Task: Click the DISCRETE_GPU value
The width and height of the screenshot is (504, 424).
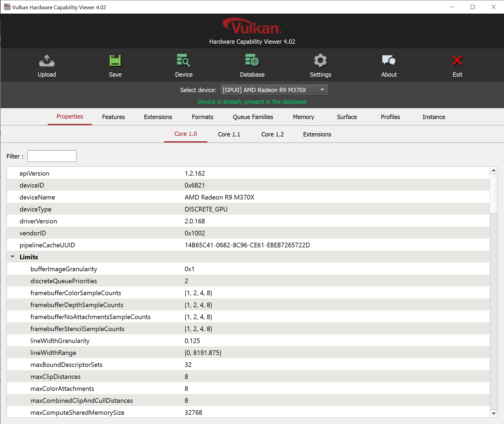Action: click(x=206, y=209)
